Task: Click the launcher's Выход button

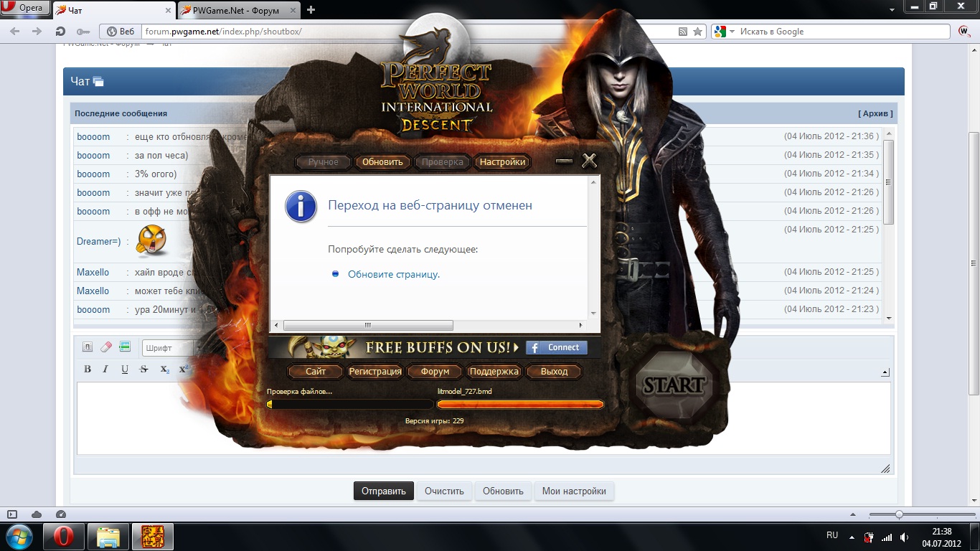Action: coord(554,372)
